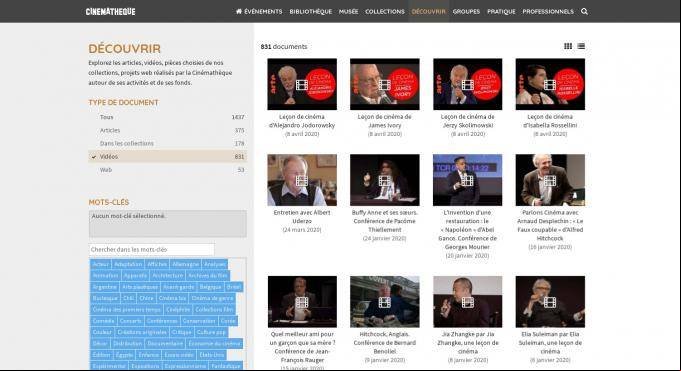Click the Cinémathèque logo
This screenshot has height=371, width=681.
[x=110, y=12]
